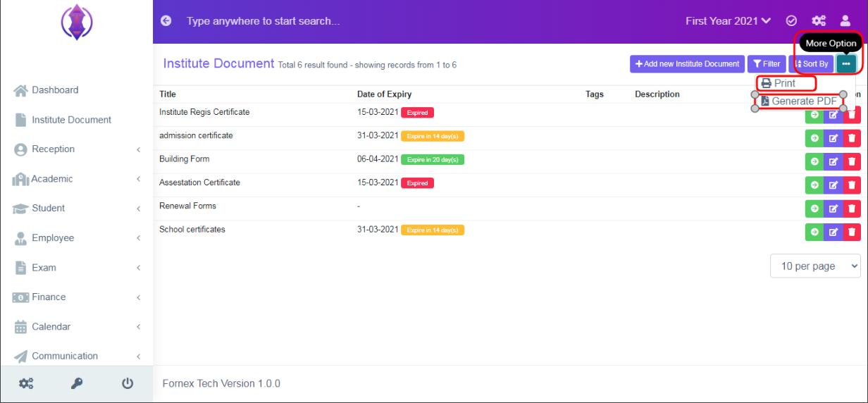Expand the Finance sidebar menu
Viewport: 868px width, 403px height.
pyautogui.click(x=76, y=297)
